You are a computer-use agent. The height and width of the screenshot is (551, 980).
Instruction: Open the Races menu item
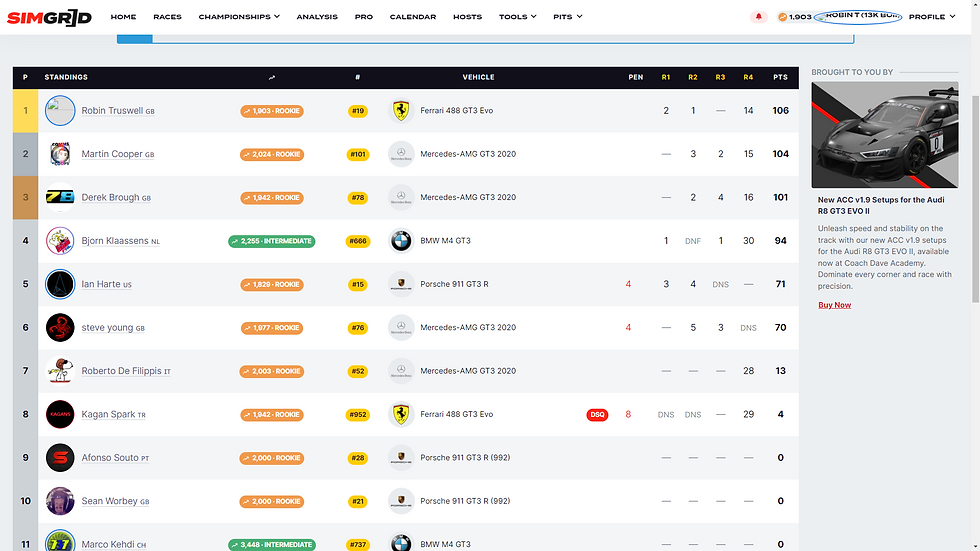168,17
